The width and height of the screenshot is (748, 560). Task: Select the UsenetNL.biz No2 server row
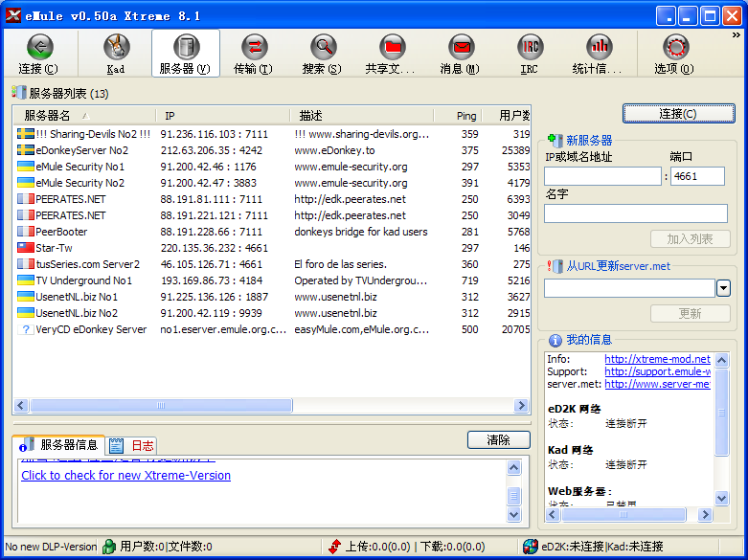tap(272, 313)
